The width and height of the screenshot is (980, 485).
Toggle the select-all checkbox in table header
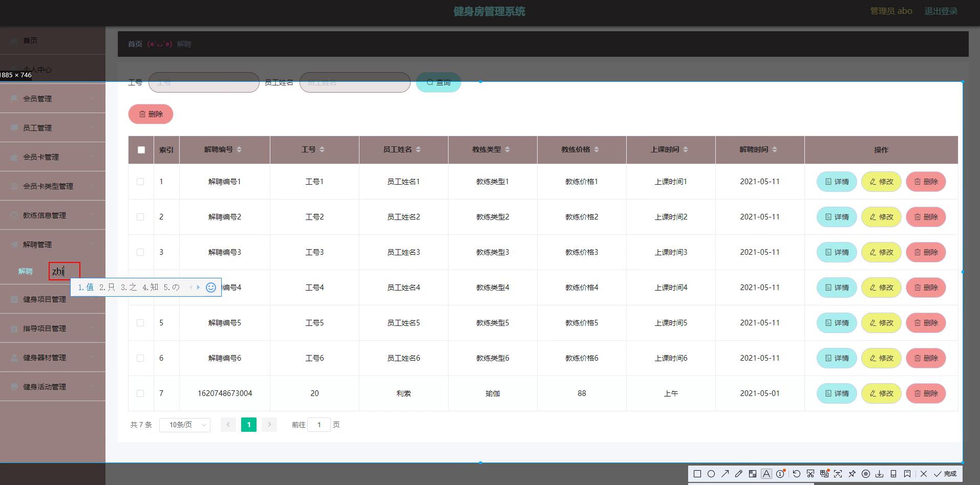[141, 150]
